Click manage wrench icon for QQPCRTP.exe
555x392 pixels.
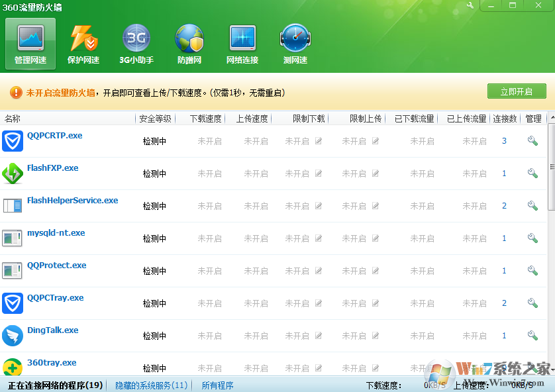tap(532, 141)
